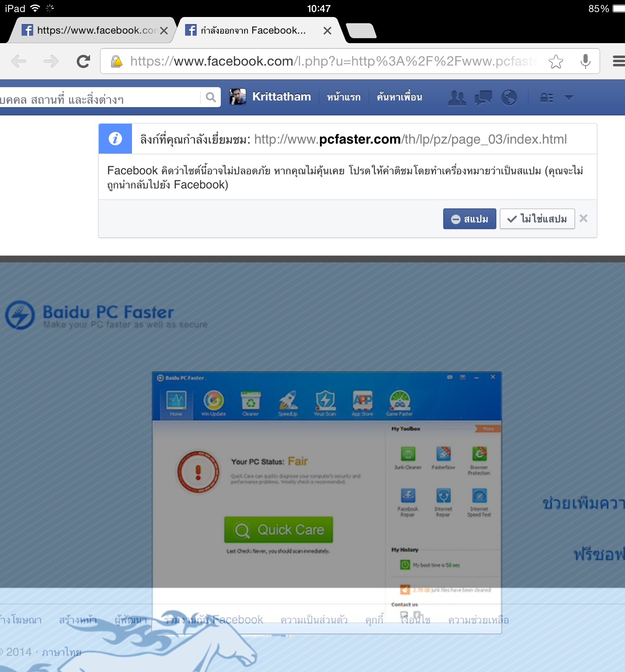Open privacy shortcuts lock icon
625x672 pixels.
tap(547, 98)
